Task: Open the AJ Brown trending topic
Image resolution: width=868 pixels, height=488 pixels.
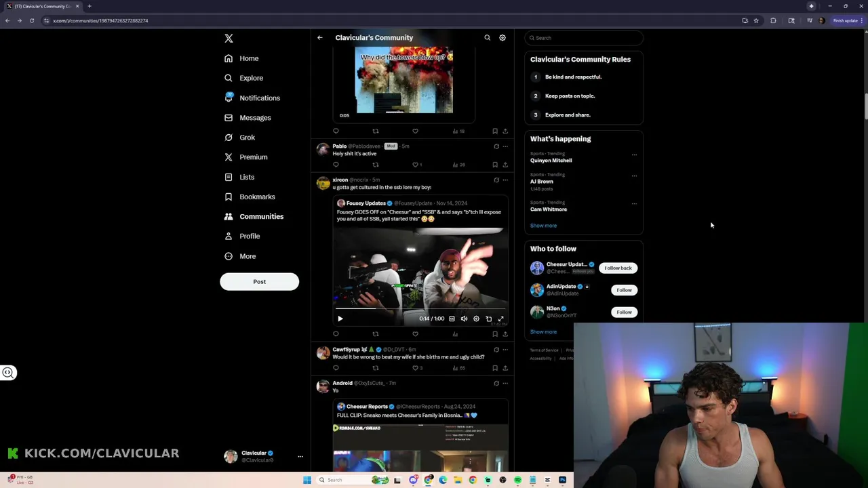Action: [542, 182]
